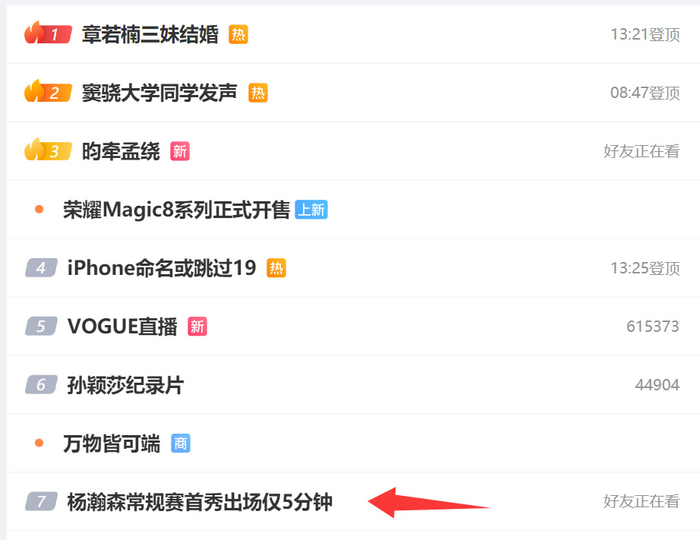Click the blue 商 tag beside 万物皆可端
The height and width of the screenshot is (540, 700).
pyautogui.click(x=181, y=443)
